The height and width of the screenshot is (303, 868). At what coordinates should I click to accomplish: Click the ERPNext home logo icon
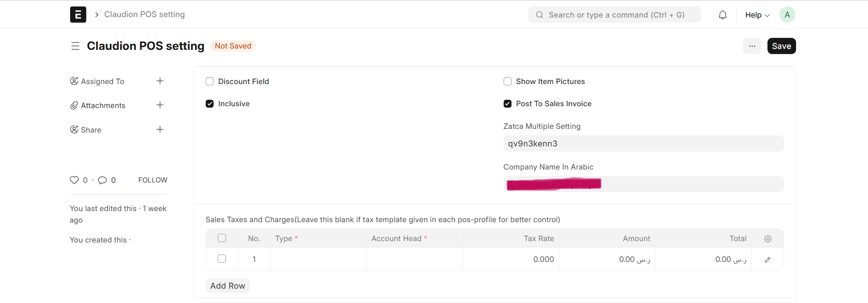pos(78,15)
